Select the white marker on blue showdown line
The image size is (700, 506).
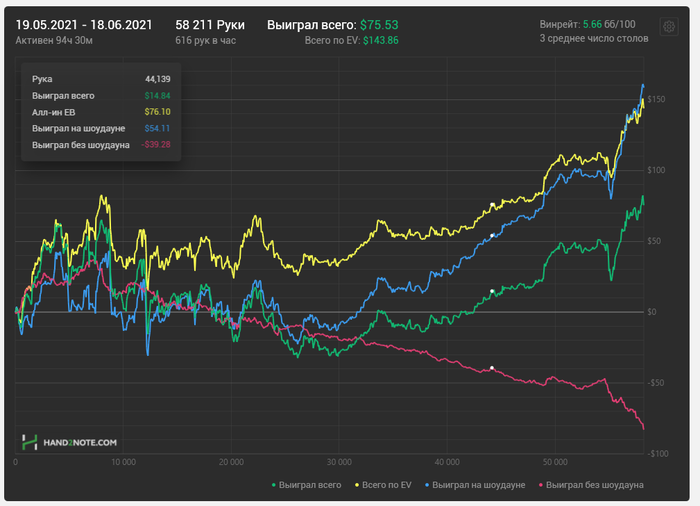click(x=492, y=235)
